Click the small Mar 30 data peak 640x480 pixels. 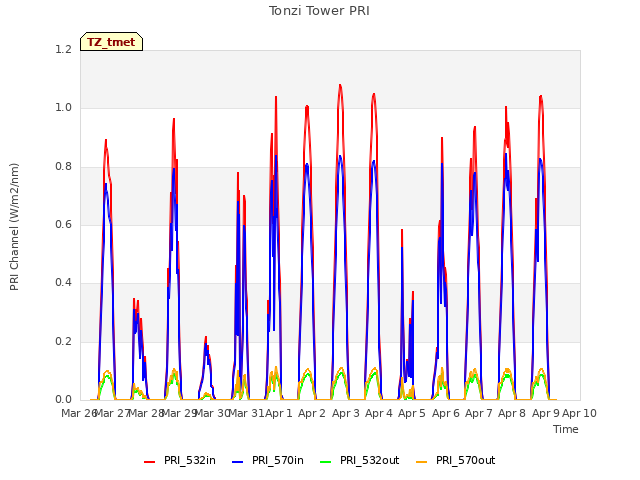pos(206,338)
